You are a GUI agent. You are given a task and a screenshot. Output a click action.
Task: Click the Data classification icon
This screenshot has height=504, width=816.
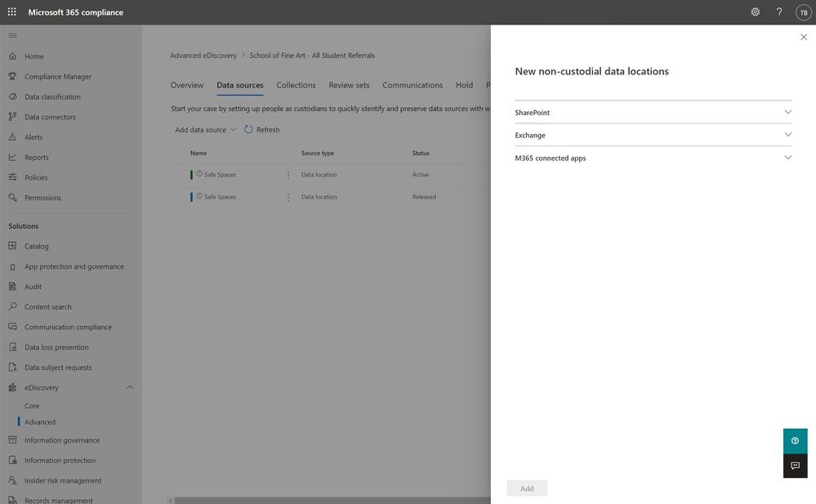13,96
